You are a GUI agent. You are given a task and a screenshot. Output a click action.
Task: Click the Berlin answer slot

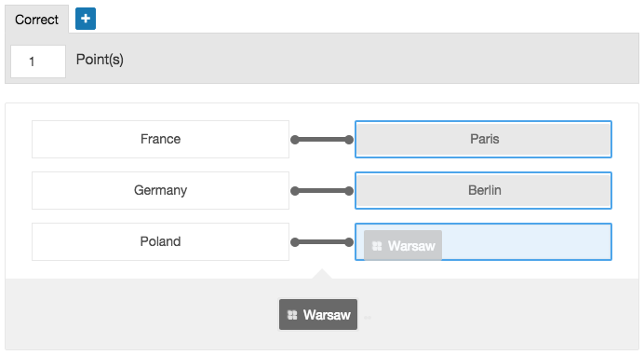click(x=483, y=190)
